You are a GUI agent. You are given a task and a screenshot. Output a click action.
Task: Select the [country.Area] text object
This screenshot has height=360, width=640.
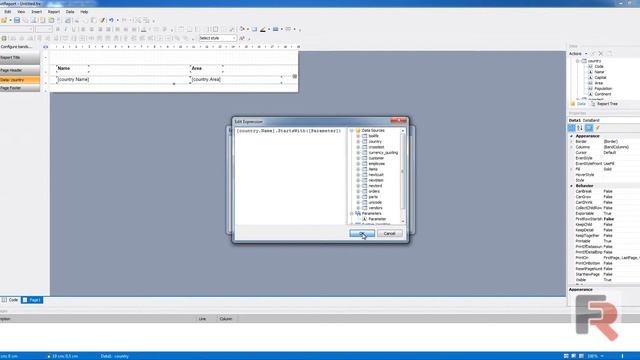[x=236, y=80]
